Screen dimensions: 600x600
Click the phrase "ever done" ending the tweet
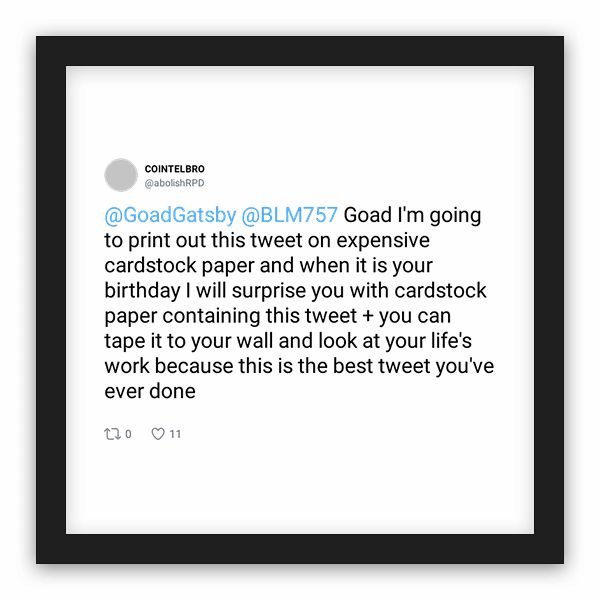tap(150, 391)
